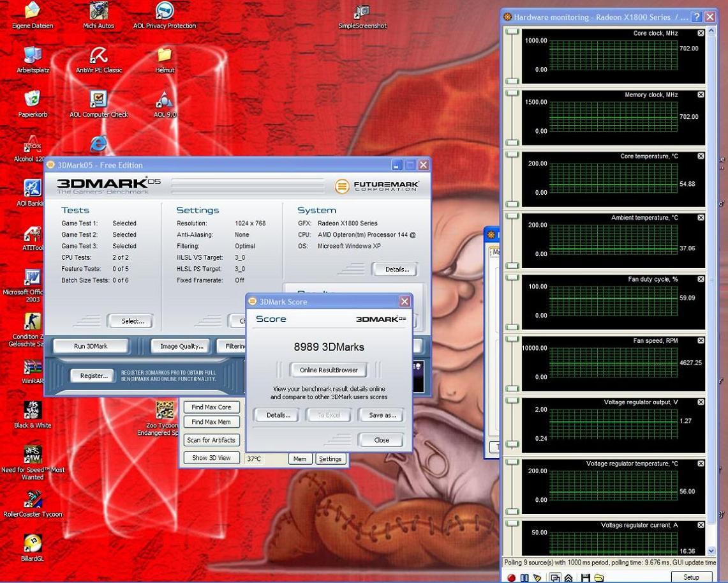Screen dimensions: 728x583
Task: Click Find Max Core button
Action: click(211, 407)
